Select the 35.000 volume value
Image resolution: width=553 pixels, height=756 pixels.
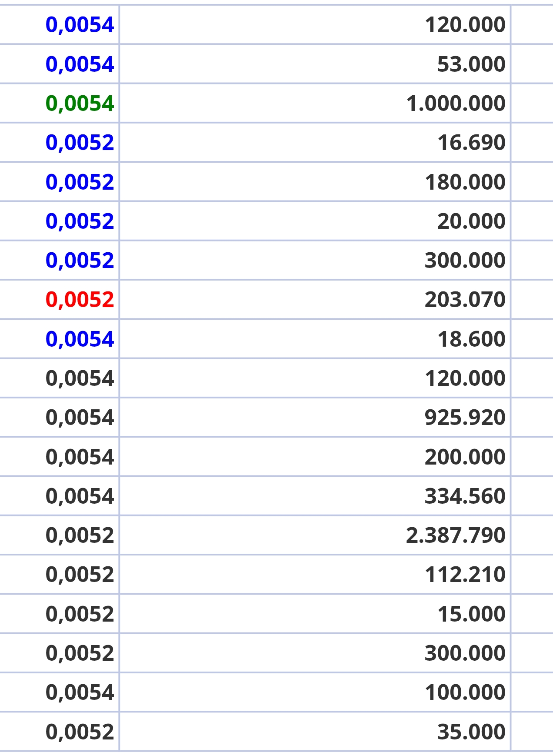[471, 732]
